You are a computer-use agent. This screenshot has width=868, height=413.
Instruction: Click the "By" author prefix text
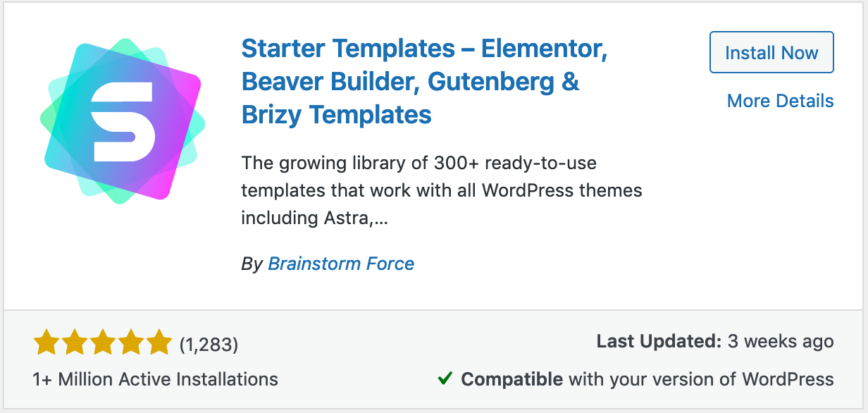click(252, 264)
